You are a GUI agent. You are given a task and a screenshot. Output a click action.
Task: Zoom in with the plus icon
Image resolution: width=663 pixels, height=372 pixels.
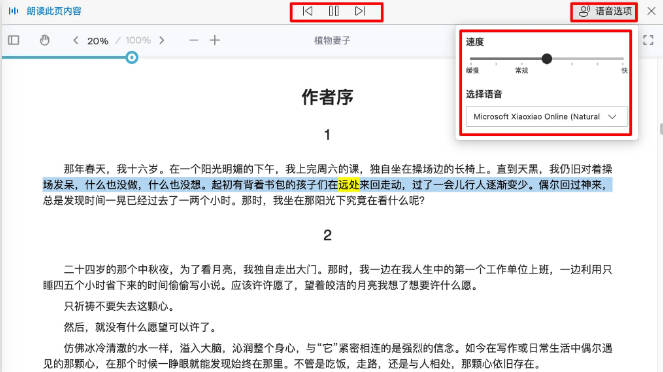pos(215,40)
